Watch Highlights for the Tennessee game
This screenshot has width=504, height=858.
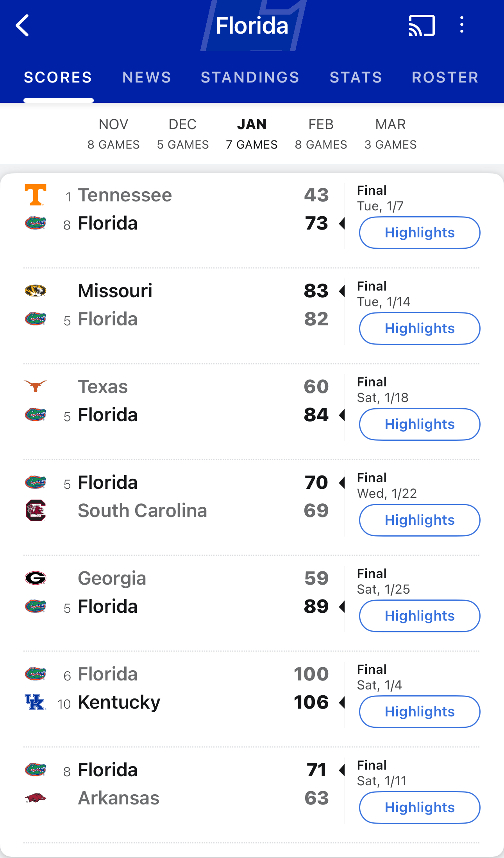(420, 233)
